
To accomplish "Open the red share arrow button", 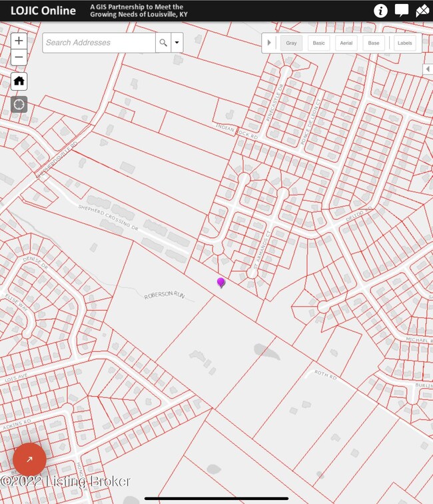I will [x=29, y=459].
